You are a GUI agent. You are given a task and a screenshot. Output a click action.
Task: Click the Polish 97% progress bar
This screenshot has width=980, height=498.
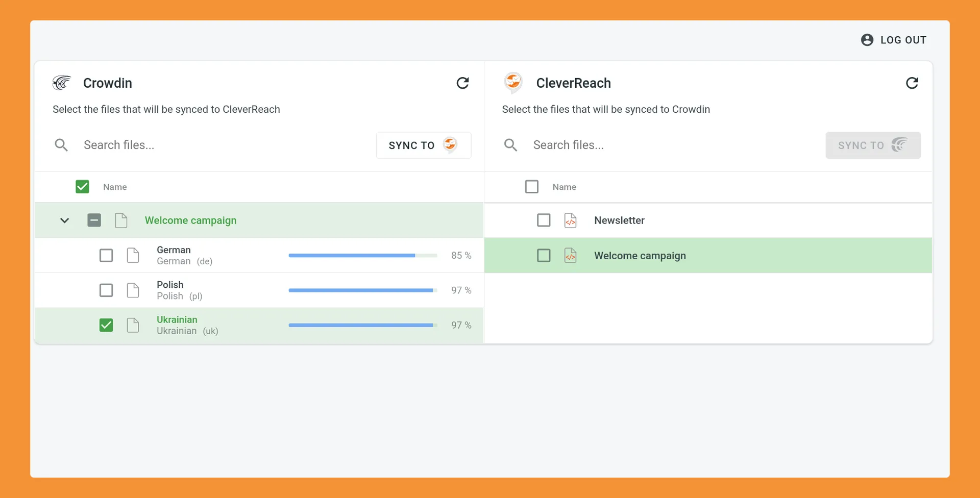(363, 290)
